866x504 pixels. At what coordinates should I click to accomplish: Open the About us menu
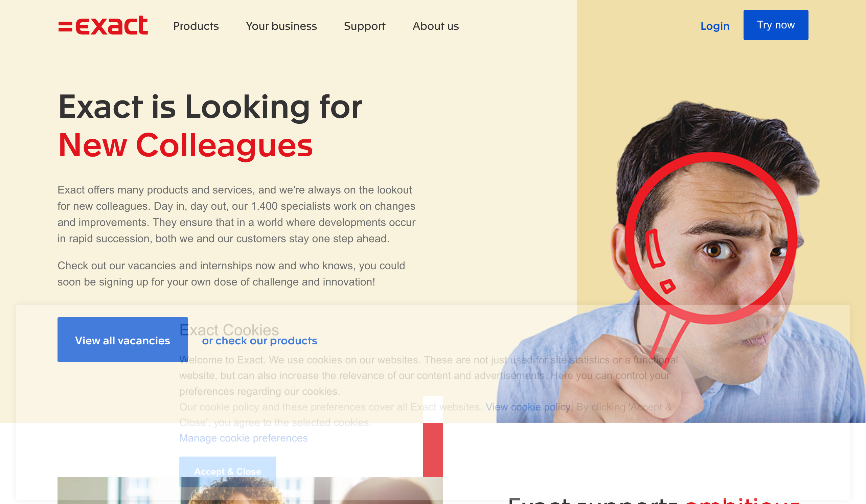pos(435,26)
